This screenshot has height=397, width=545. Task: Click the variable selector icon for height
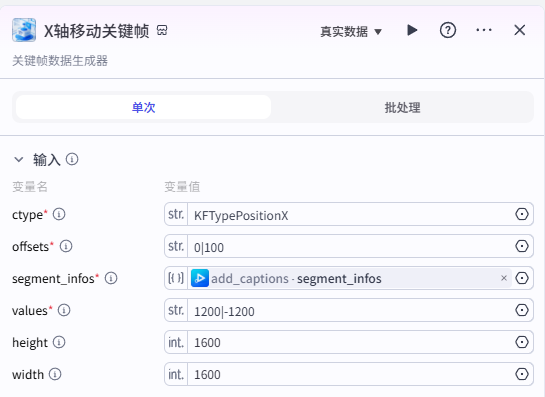pos(522,342)
